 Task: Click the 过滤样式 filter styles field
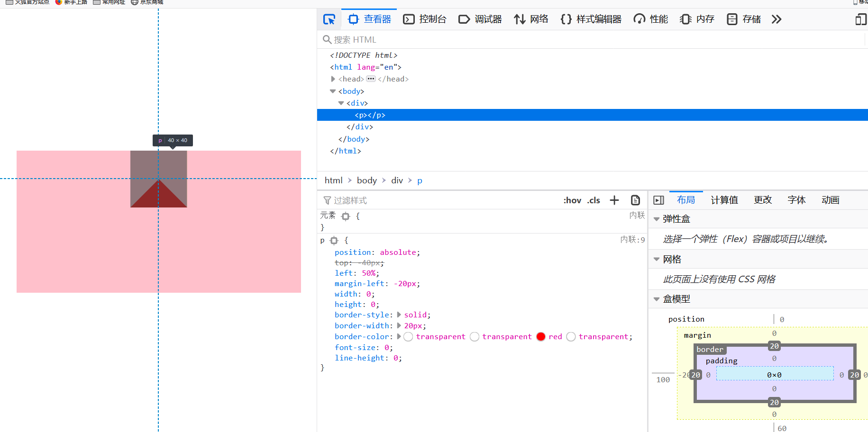click(441, 200)
